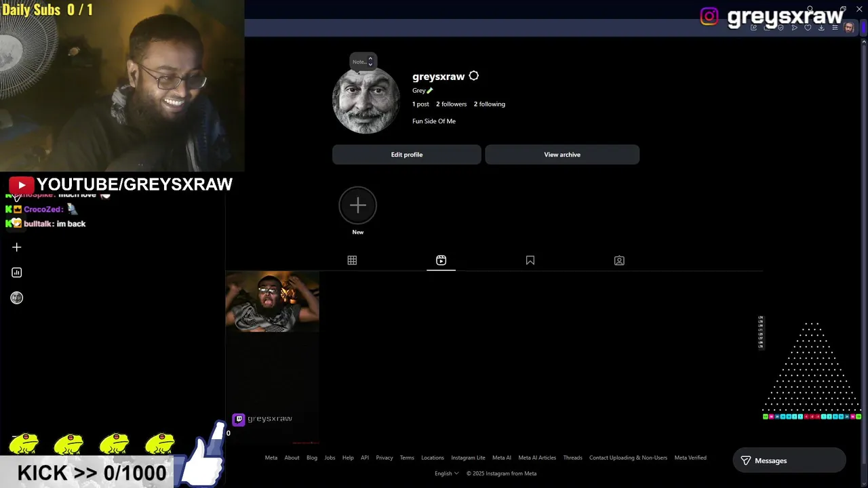Open the Help footer link

point(348,457)
